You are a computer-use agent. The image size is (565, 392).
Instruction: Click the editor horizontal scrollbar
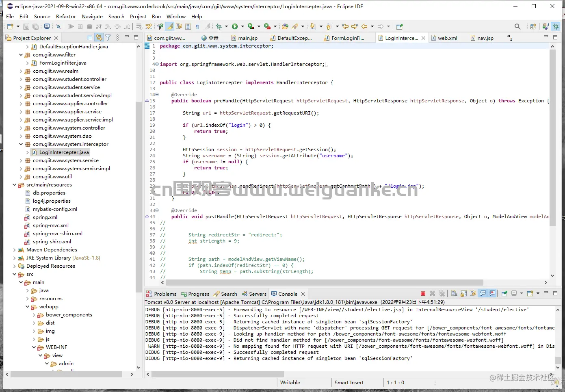point(325,282)
